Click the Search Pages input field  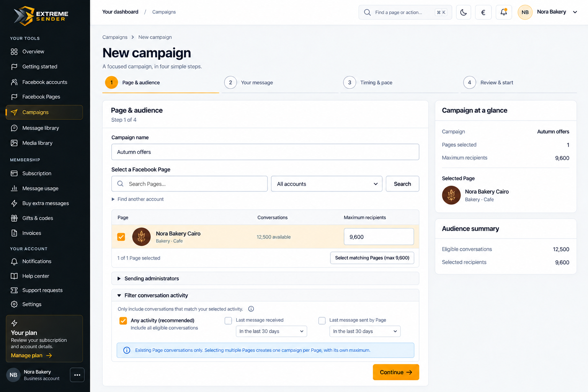pyautogui.click(x=189, y=184)
